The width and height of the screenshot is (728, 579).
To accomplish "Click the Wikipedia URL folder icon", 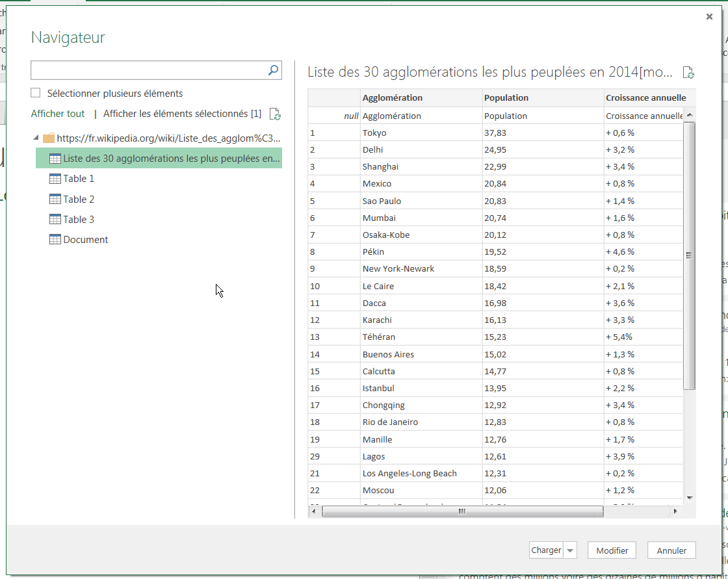I will tap(49, 138).
